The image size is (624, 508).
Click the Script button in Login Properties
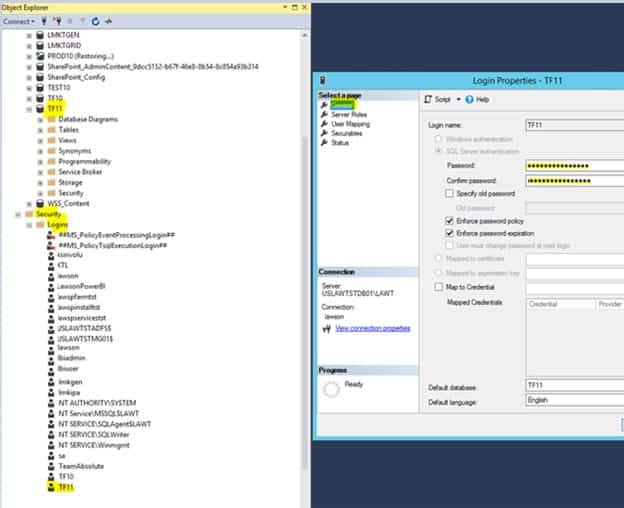tap(437, 99)
